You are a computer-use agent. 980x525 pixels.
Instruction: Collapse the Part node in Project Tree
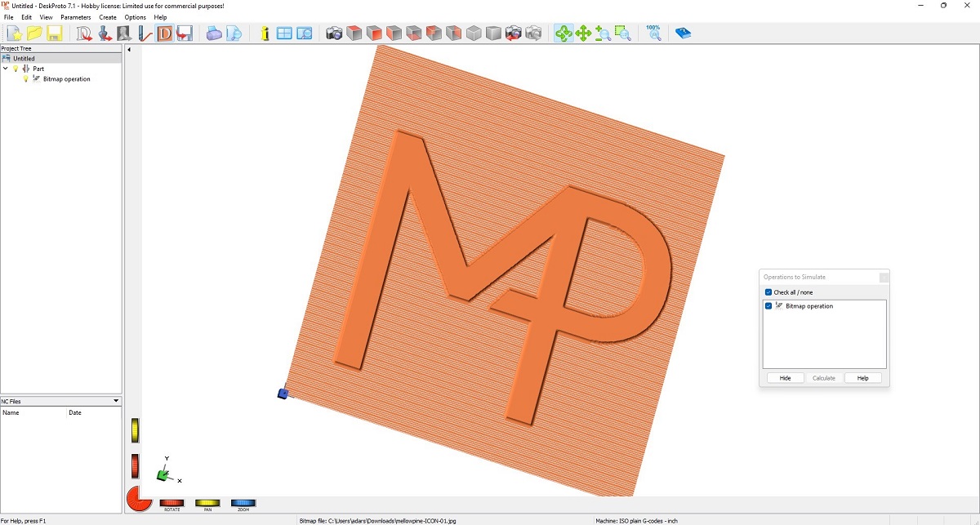[x=6, y=69]
